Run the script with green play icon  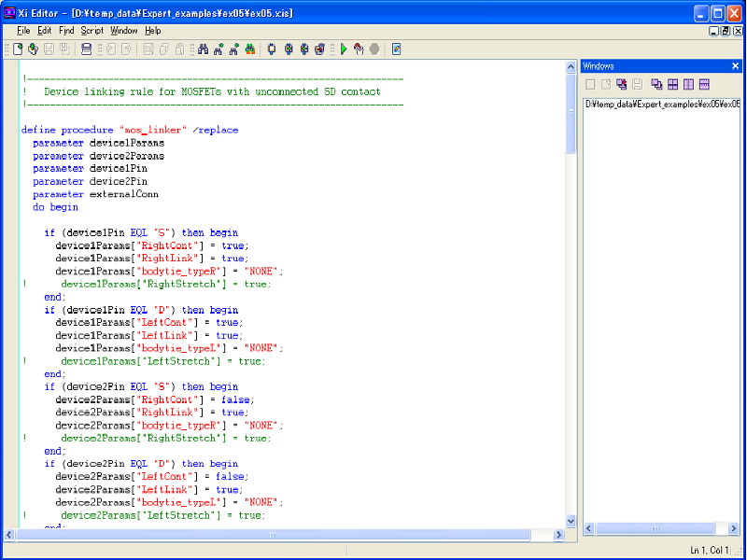344,49
